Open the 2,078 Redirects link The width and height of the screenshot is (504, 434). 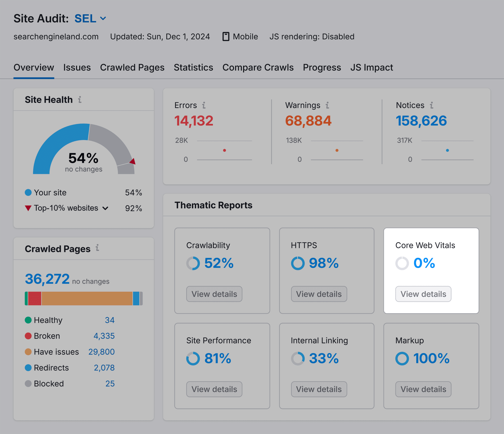pos(104,368)
